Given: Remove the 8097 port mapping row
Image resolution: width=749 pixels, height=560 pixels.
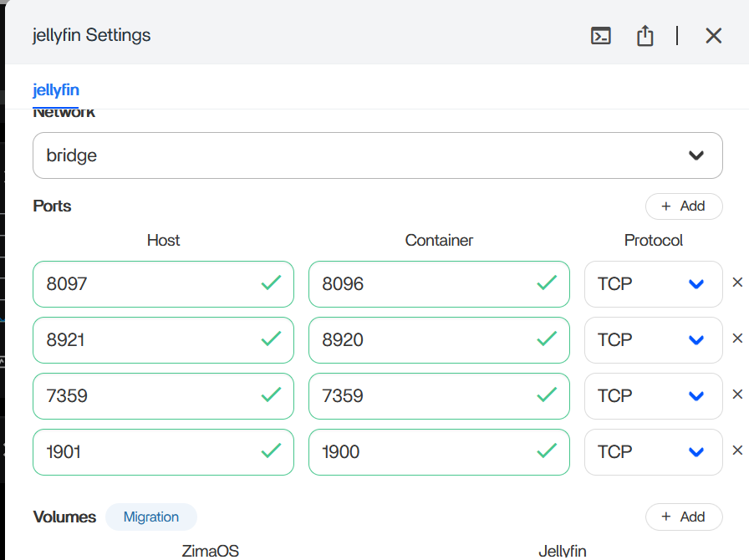Looking at the screenshot, I should pyautogui.click(x=736, y=283).
